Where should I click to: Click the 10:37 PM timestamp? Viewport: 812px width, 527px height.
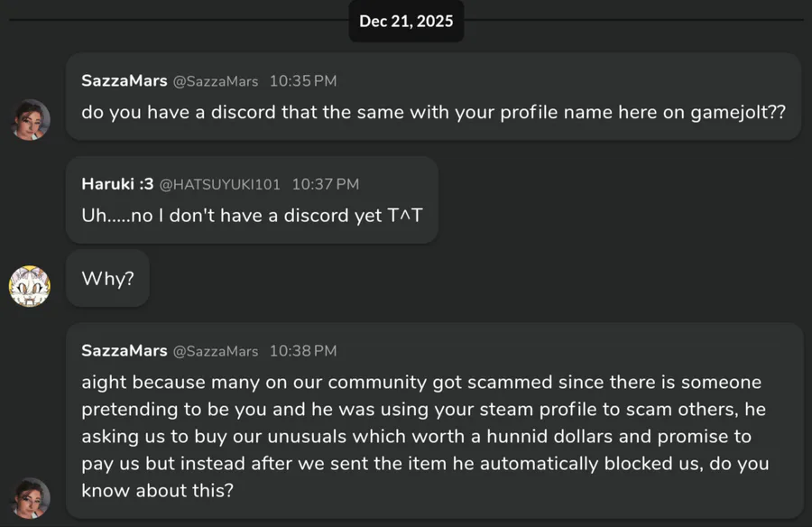coord(325,184)
